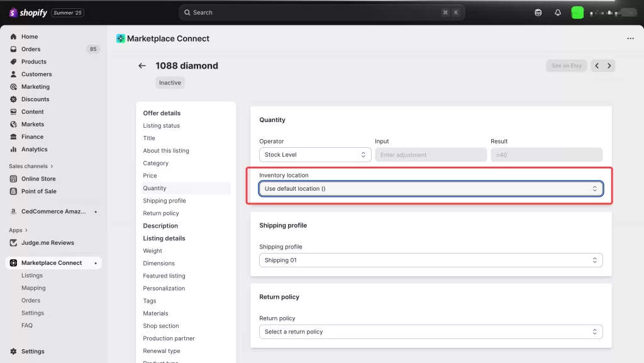Open the Sidekick assistant icon in top bar

(538, 13)
